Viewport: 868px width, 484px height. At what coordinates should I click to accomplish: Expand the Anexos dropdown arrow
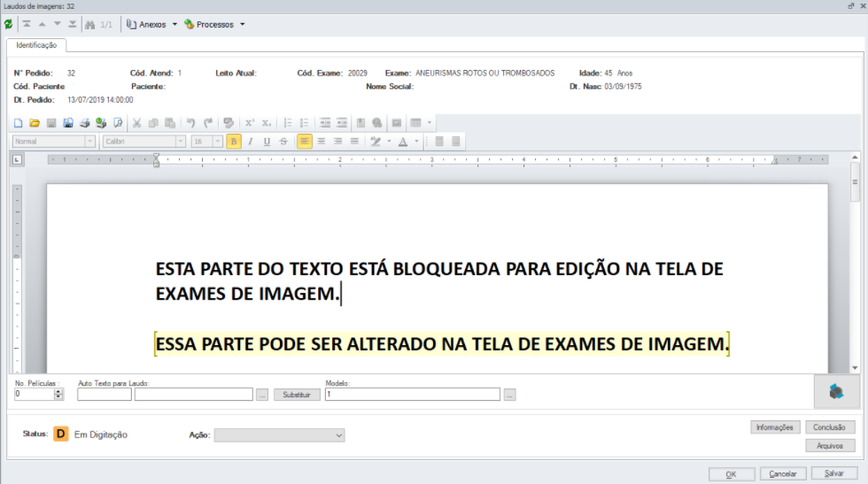click(x=174, y=25)
